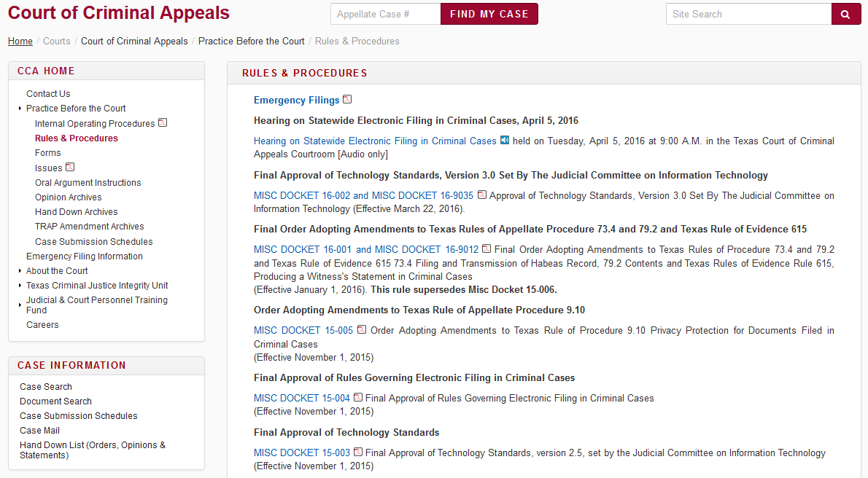The image size is (868, 478).
Task: Click the site search magnifier icon
Action: pos(845,15)
